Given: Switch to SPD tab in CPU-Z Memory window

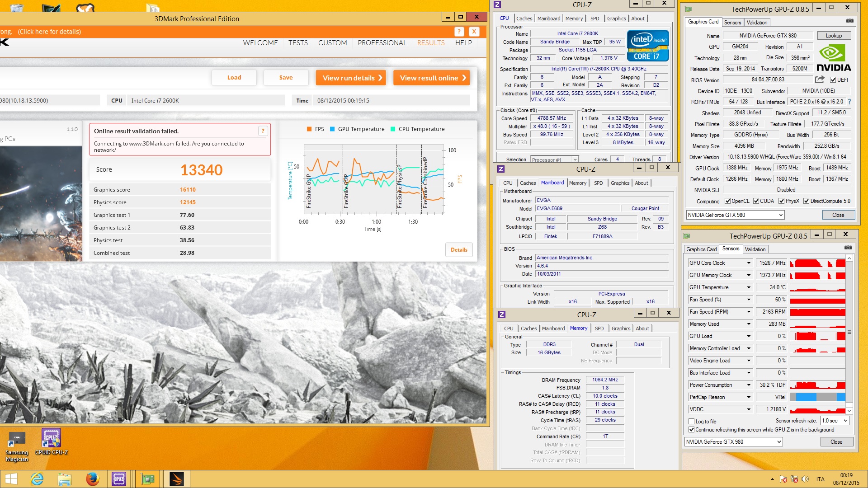Looking at the screenshot, I should pos(599,328).
